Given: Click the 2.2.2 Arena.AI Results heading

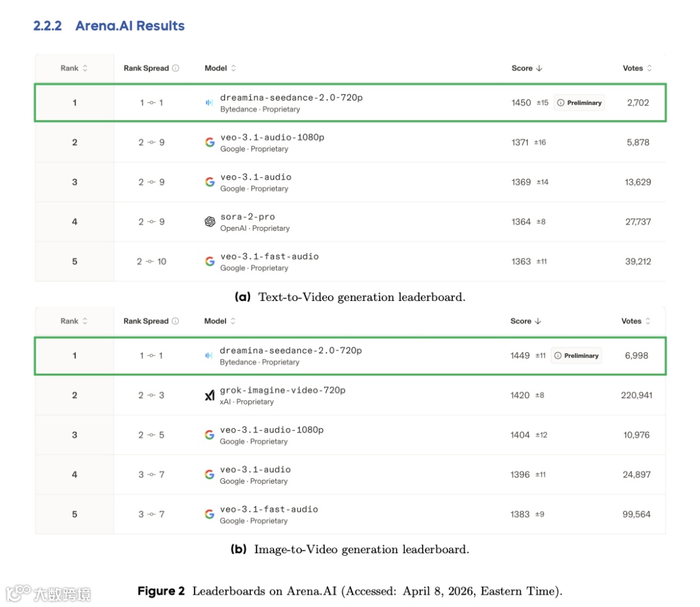Looking at the screenshot, I should coord(109,26).
